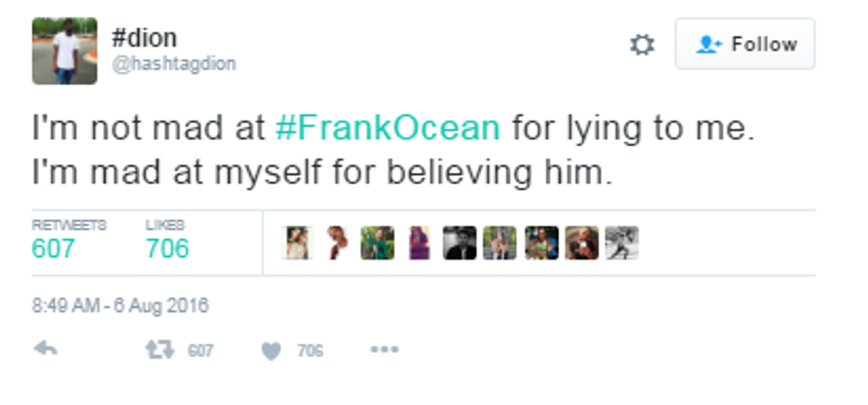Follow the #dion account
Viewport: 868px width, 405px height.
[x=745, y=44]
